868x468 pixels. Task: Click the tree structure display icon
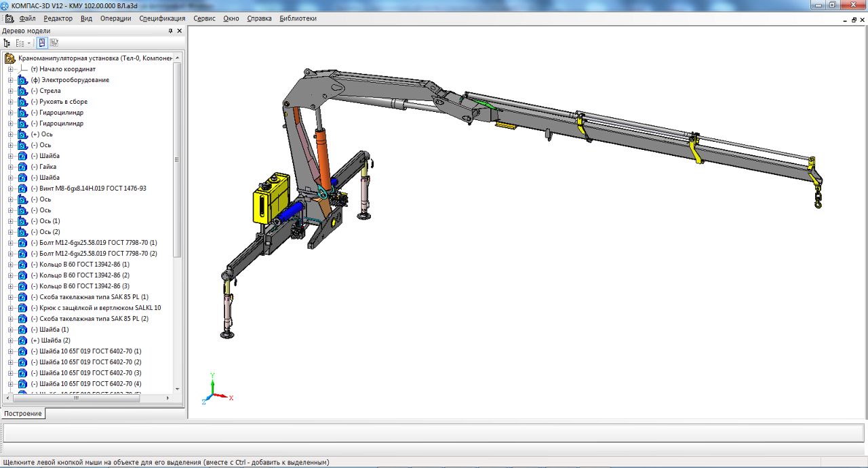click(x=7, y=43)
